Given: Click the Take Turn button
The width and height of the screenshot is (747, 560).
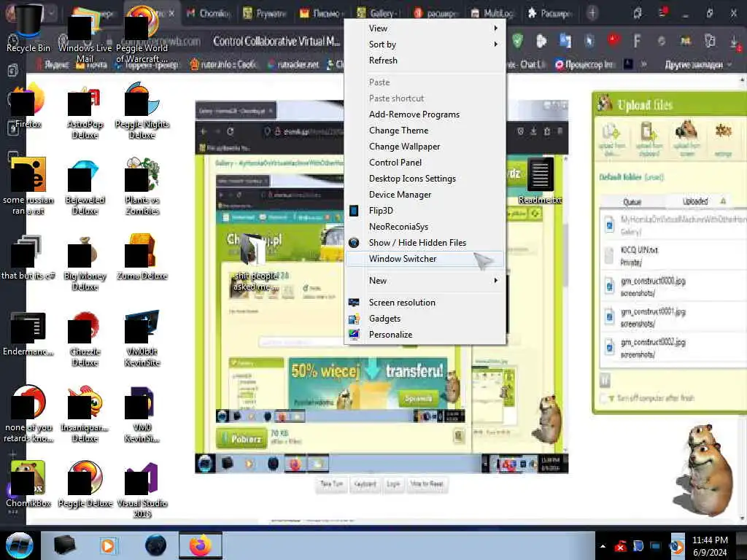Looking at the screenshot, I should (x=332, y=484).
